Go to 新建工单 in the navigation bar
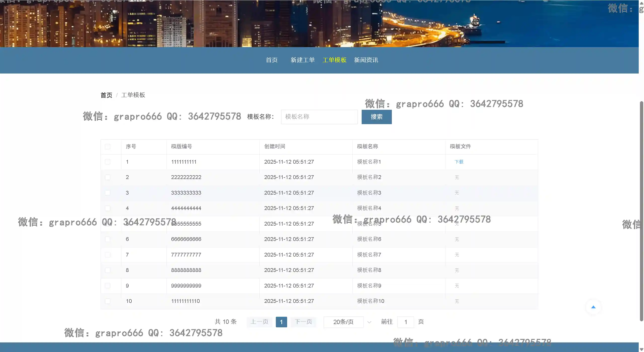The height and width of the screenshot is (352, 644). [x=302, y=60]
